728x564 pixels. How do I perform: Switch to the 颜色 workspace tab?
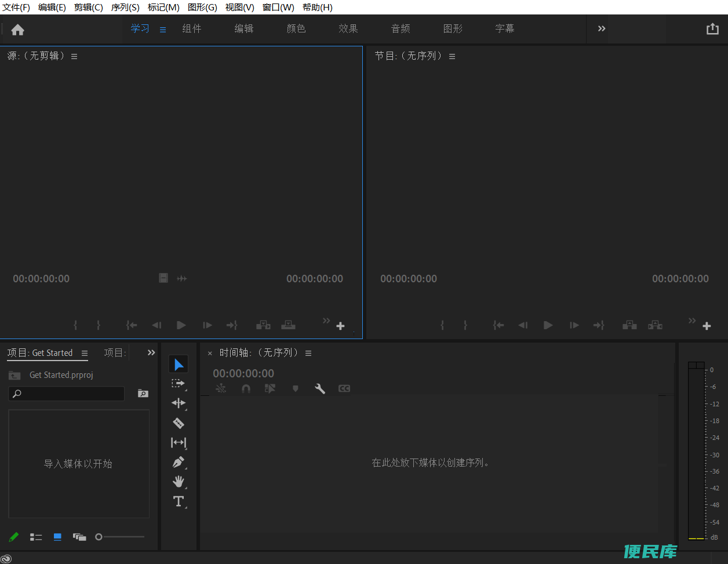(x=296, y=28)
